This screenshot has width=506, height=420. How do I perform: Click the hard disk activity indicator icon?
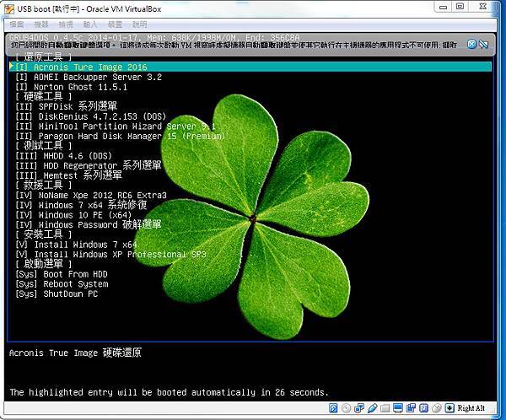click(333, 408)
